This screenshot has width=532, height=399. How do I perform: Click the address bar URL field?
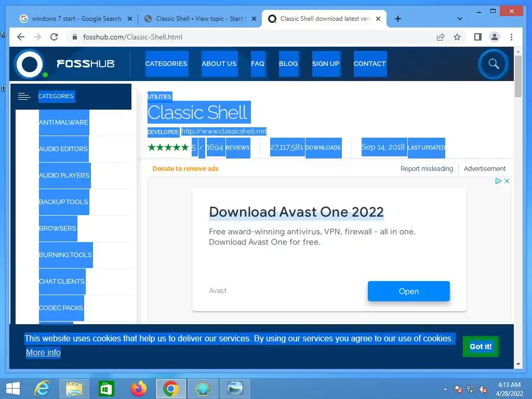[x=251, y=37]
